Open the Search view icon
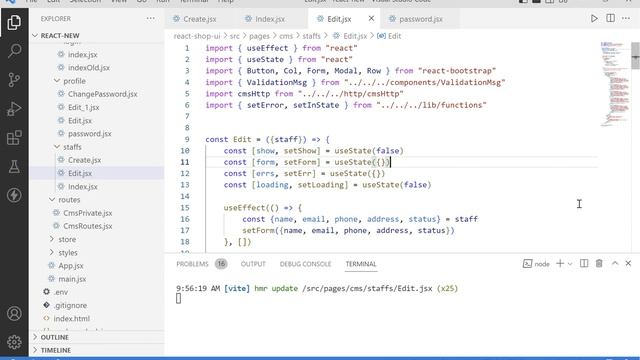The height and width of the screenshot is (360, 640). (x=14, y=51)
